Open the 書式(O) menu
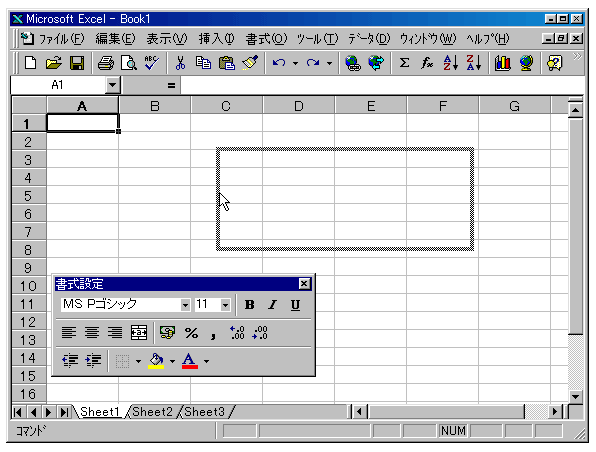 click(x=266, y=39)
